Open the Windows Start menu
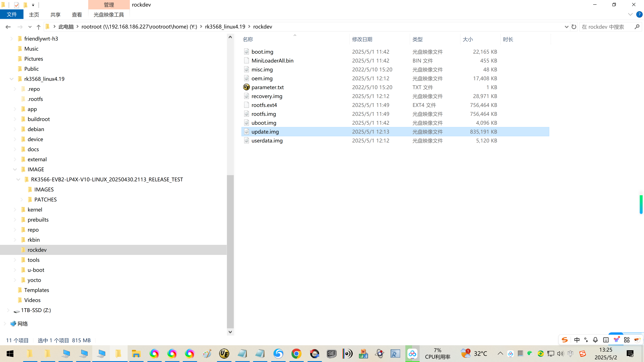Screen dimensions: 644x362 10,353
